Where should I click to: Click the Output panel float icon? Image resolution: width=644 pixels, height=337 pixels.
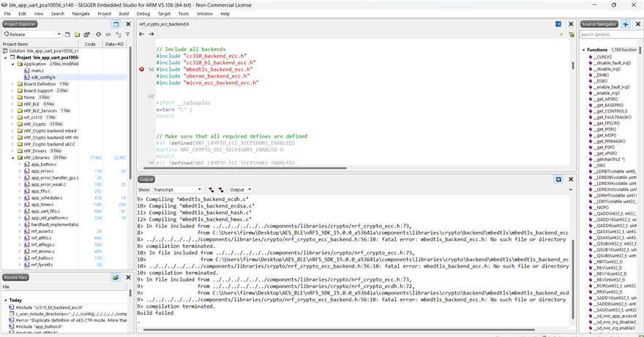click(558, 179)
